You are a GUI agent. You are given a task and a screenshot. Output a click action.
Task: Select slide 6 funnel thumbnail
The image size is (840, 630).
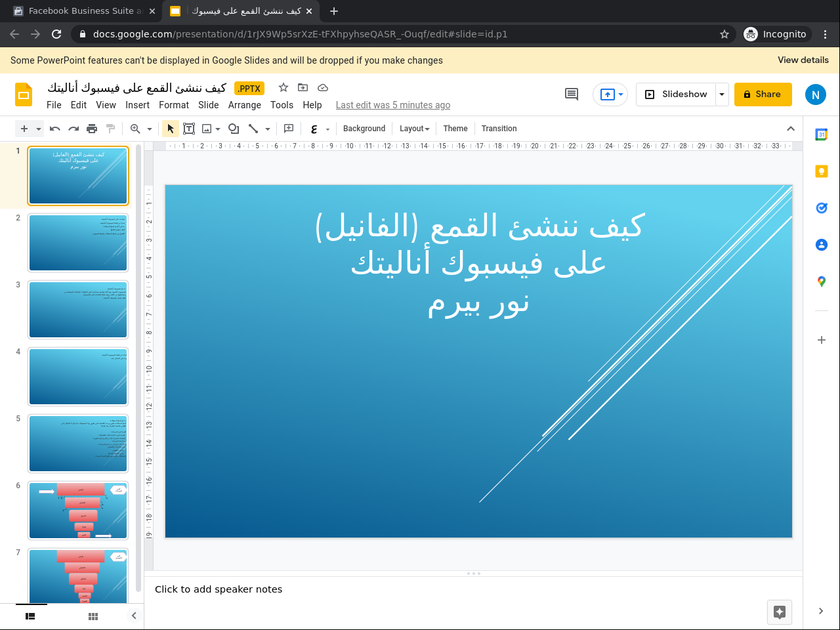[x=78, y=511]
